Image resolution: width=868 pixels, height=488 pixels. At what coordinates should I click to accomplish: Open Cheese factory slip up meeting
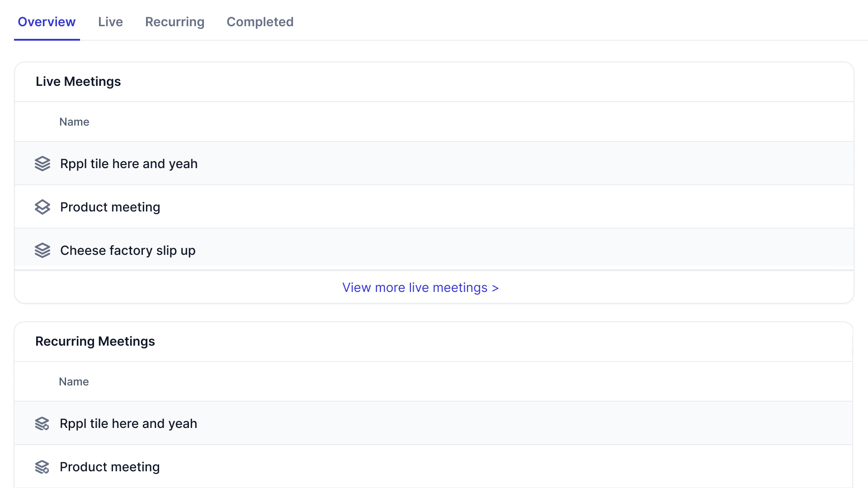127,250
